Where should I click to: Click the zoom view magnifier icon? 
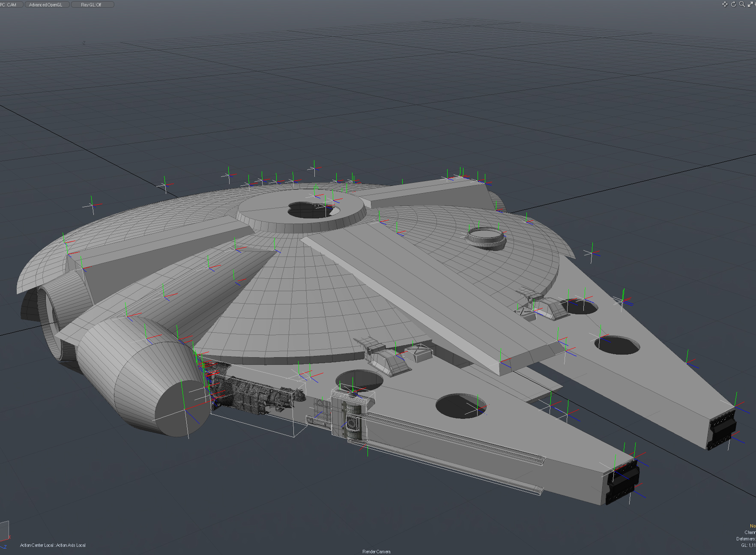coord(742,4)
